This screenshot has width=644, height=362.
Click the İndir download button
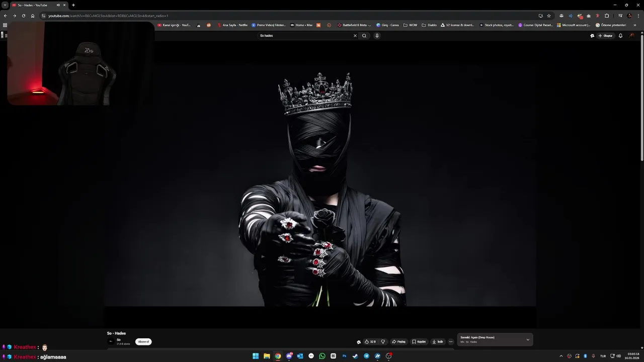pyautogui.click(x=438, y=342)
